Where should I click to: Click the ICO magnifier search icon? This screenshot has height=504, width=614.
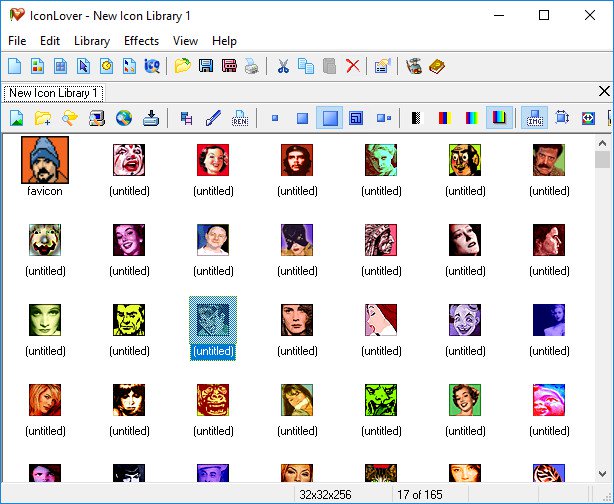tap(152, 66)
